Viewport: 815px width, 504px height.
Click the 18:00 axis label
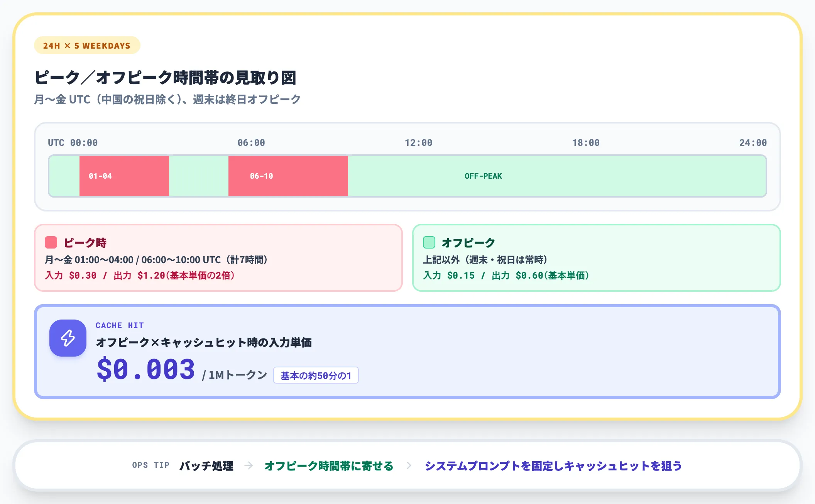(586, 142)
